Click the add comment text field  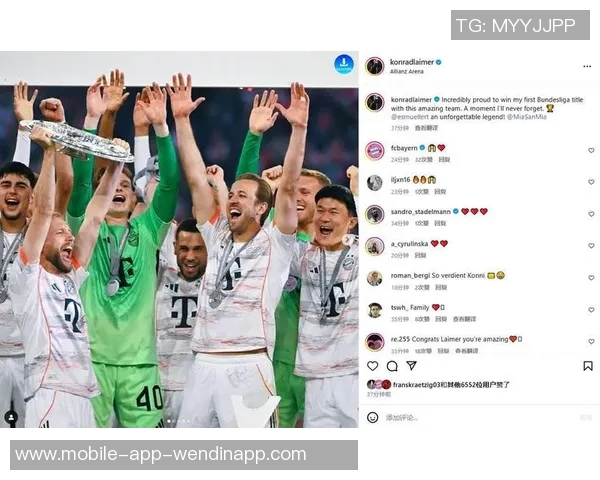tap(479, 417)
